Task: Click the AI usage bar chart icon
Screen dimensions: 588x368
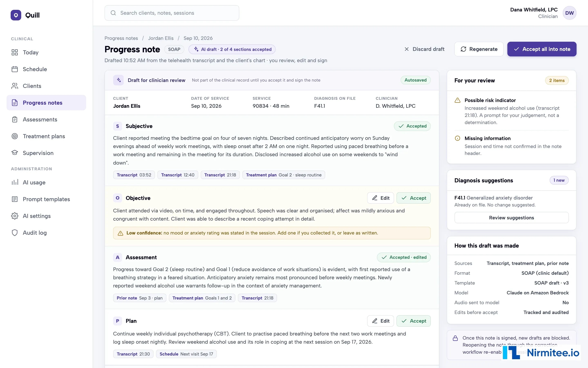Action: click(x=14, y=182)
